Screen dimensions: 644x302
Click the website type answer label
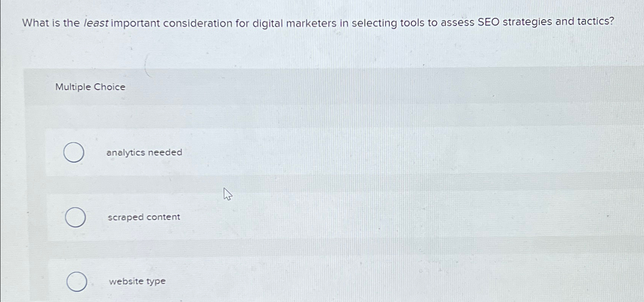[x=136, y=281]
